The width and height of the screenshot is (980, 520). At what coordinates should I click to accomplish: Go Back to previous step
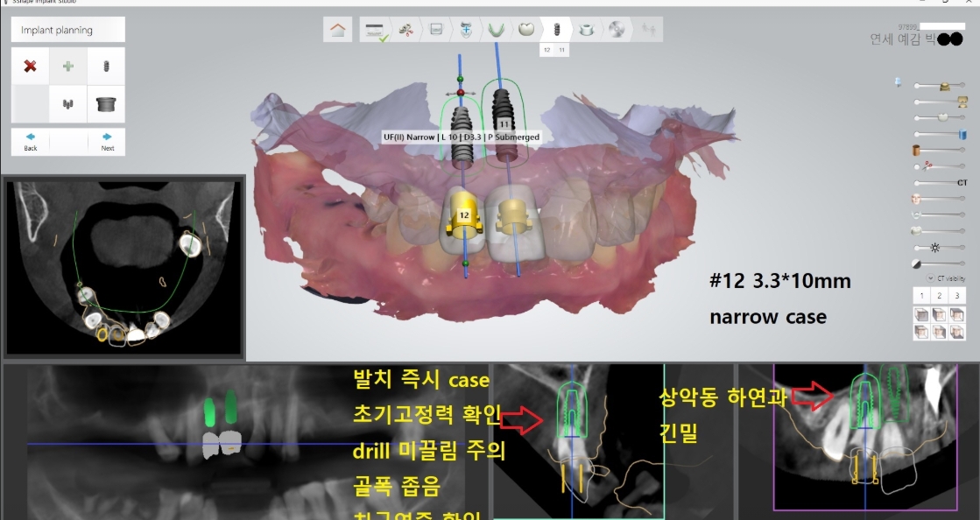[30, 142]
